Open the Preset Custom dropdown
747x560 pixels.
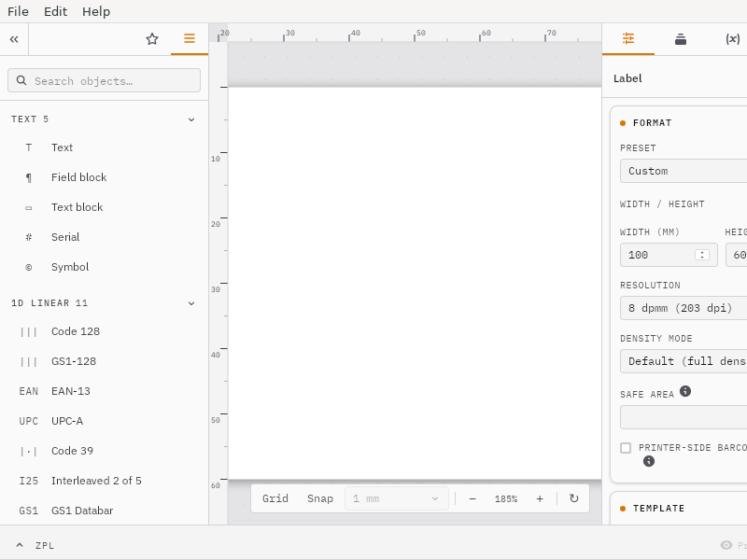[684, 171]
